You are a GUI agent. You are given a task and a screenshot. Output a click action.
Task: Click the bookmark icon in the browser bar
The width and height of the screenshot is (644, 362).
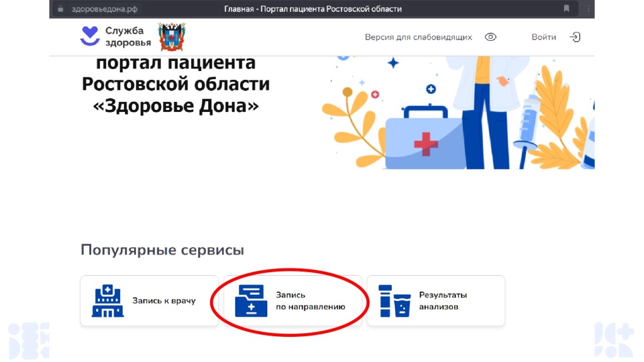point(567,9)
